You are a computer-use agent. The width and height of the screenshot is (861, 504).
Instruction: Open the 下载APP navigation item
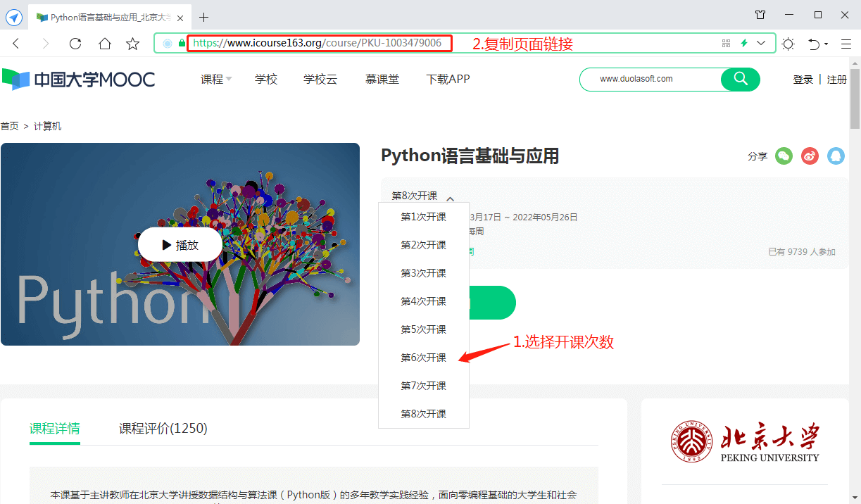(448, 80)
